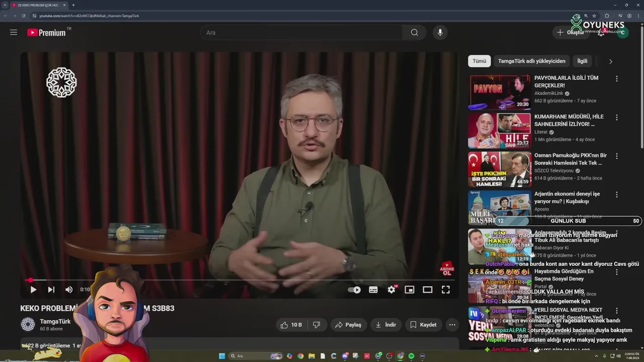Switch to theater mode
The image size is (644, 362).
[428, 290]
